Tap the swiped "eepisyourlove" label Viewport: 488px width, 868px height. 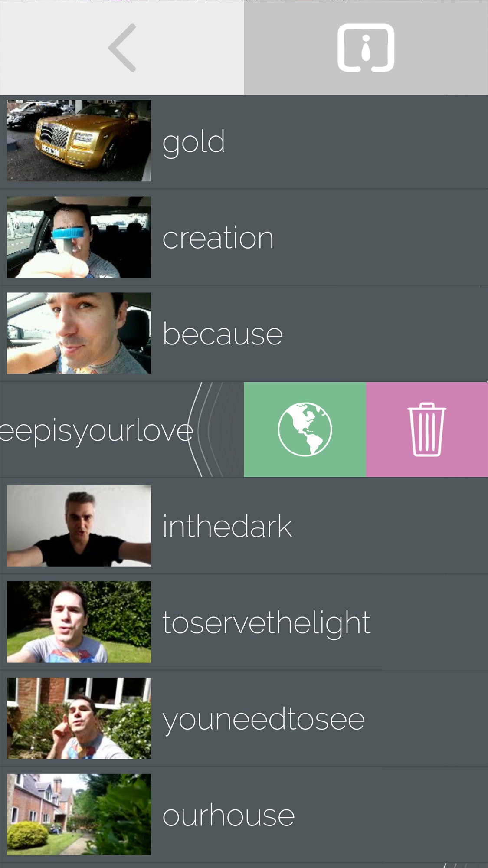pos(96,432)
